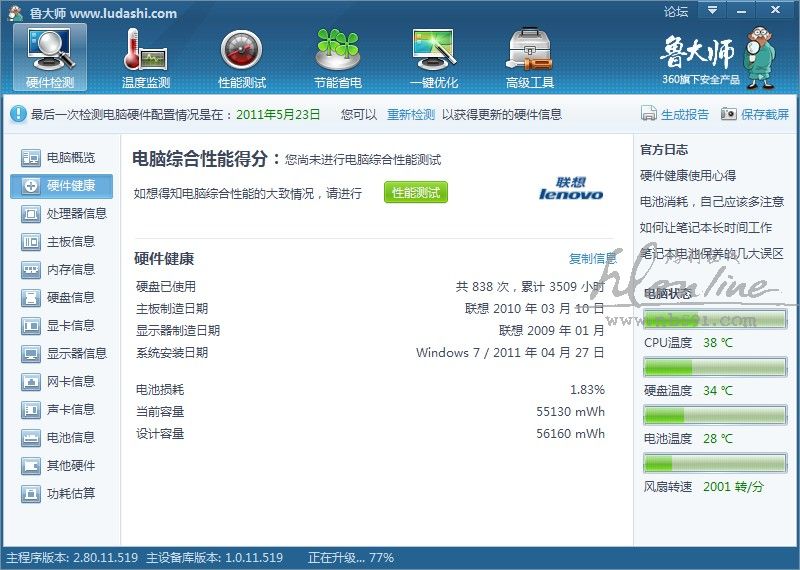The image size is (800, 570).
Task: Click the green 性能测试 button
Action: [x=416, y=192]
